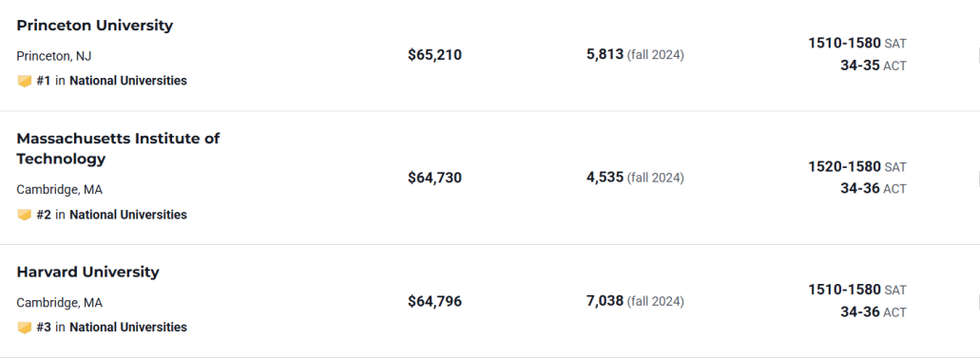Open the Princeton University listing
980x358 pixels.
95,26
